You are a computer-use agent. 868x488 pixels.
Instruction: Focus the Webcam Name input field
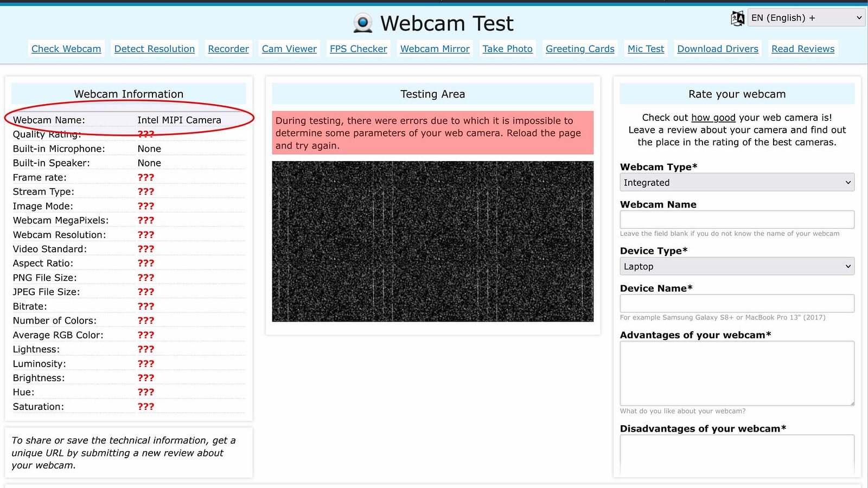[737, 220]
